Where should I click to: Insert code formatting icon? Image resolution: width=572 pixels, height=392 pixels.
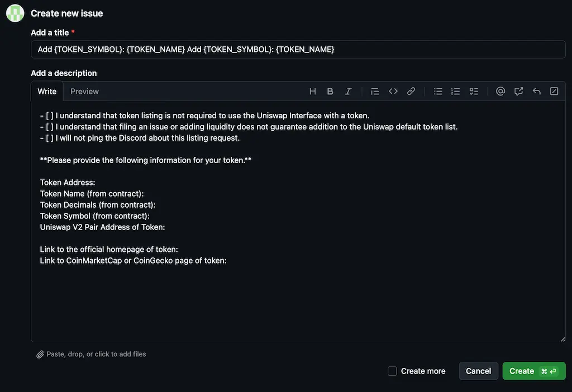click(x=393, y=91)
